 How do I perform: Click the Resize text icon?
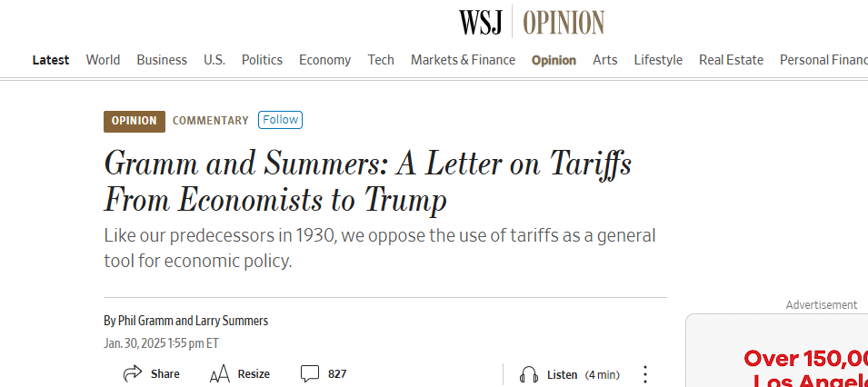point(219,373)
